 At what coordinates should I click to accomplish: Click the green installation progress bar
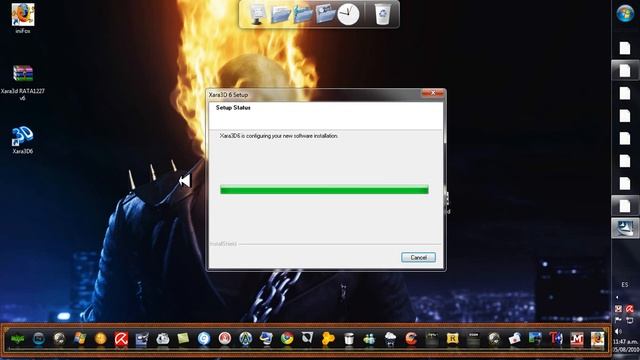pyautogui.click(x=324, y=189)
